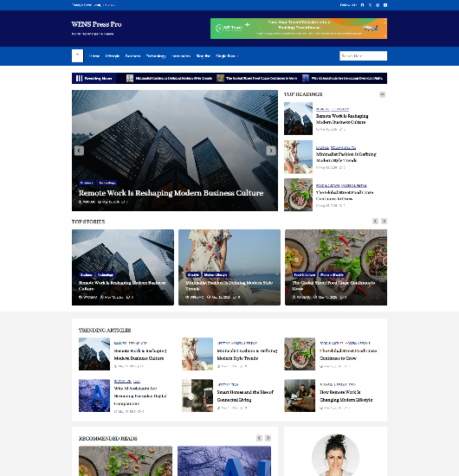This screenshot has width=459, height=476.
Task: Open Top Headings article Minimalist Fashion Is Defining
Action: tap(346, 158)
